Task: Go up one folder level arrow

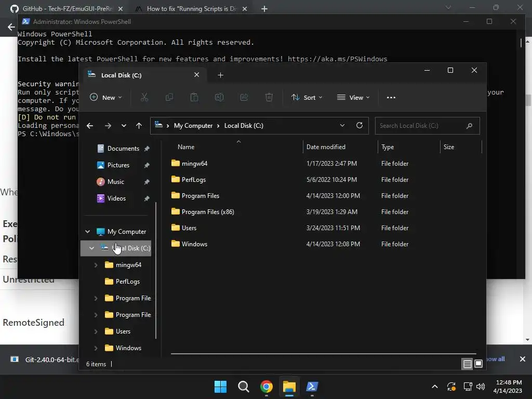Action: point(139,126)
